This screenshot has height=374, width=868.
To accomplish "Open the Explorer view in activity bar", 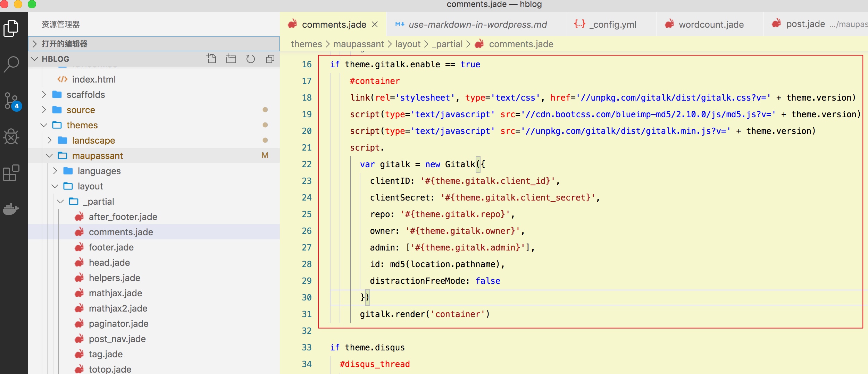I will pos(11,28).
